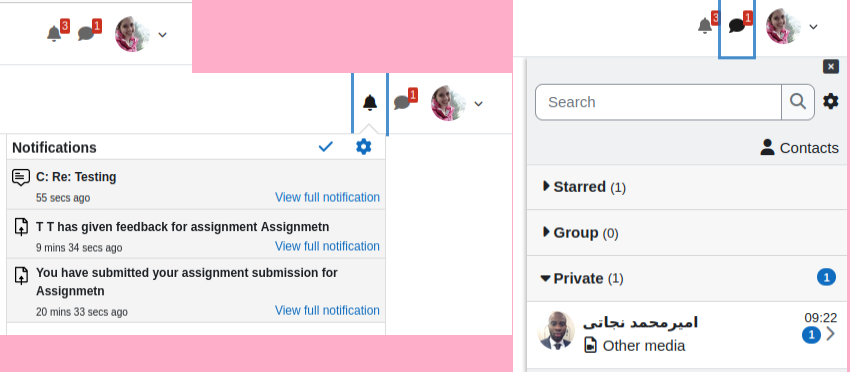This screenshot has height=372, width=850.
Task: Open the active notifications bell icon
Action: (x=370, y=102)
